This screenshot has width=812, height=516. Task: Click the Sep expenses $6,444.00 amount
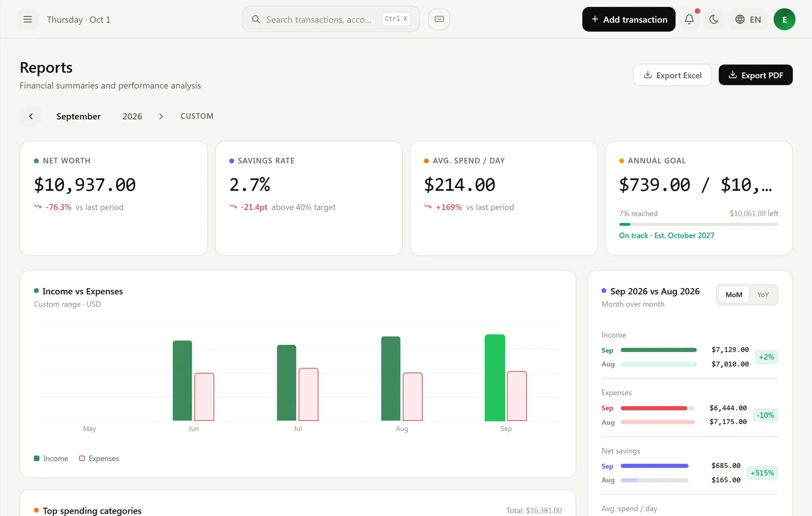(728, 408)
